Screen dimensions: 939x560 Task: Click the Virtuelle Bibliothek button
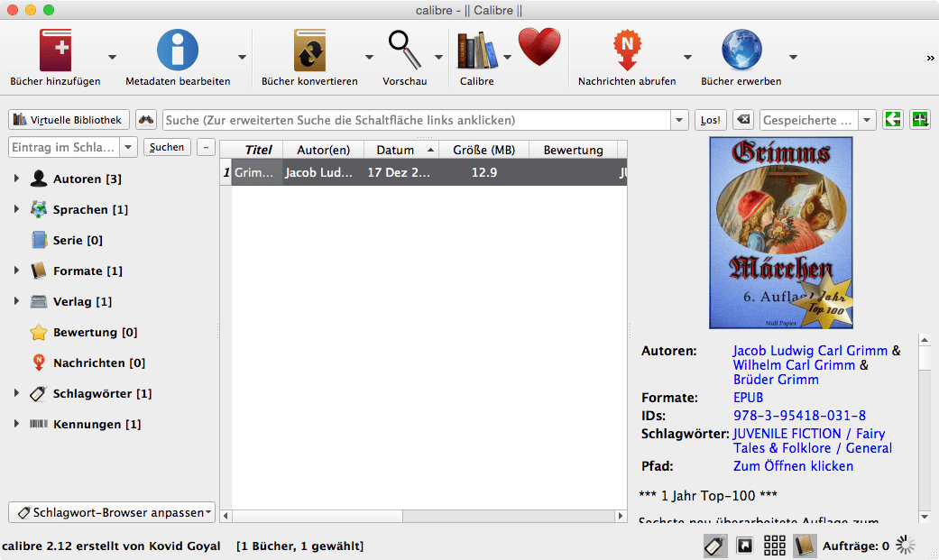69,120
